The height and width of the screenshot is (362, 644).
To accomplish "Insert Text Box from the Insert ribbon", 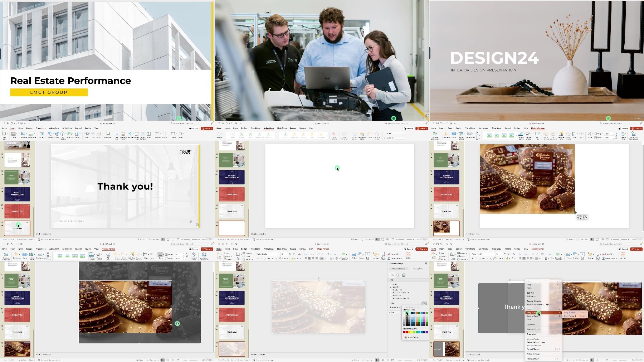I will [117, 135].
